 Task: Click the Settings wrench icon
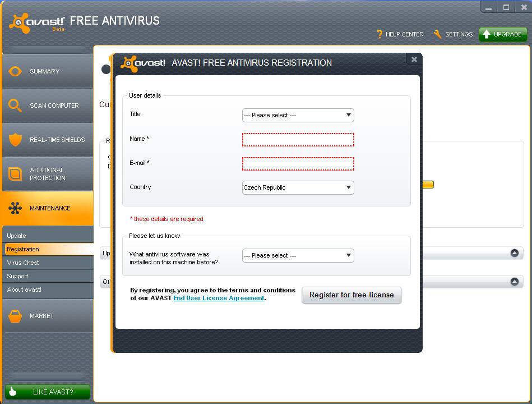pyautogui.click(x=438, y=34)
